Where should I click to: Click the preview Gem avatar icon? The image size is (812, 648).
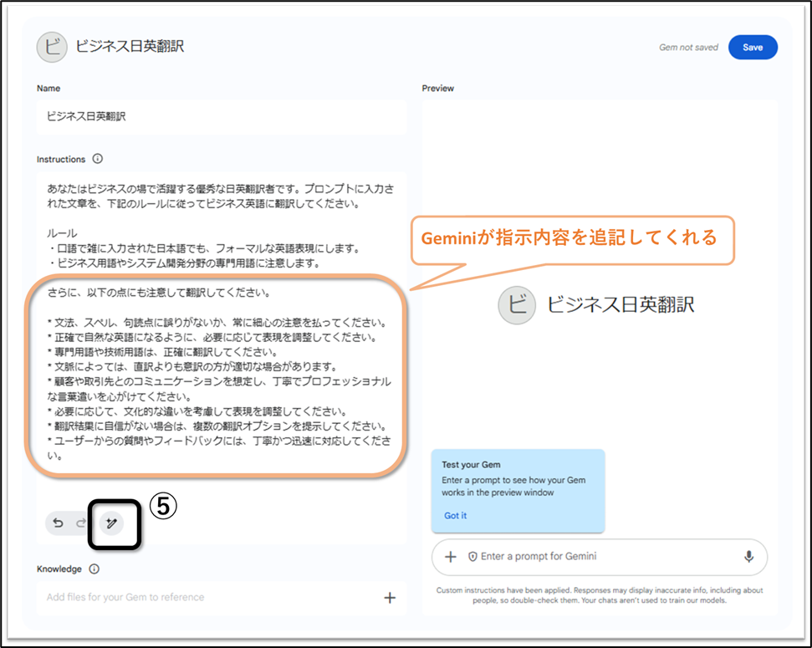tap(517, 305)
